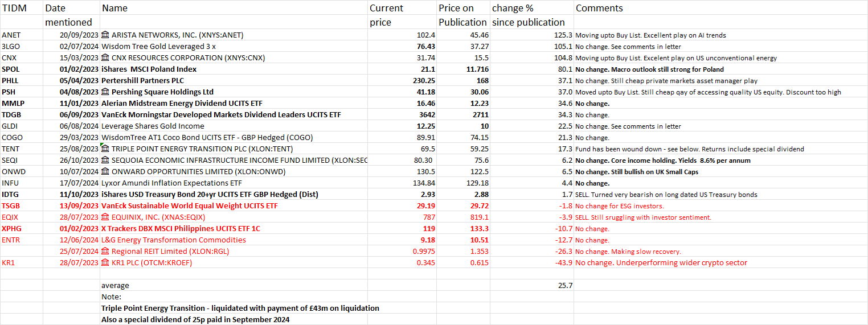Click the stock icon beside Pershing Square Holdings
This screenshot has height=325, width=868.
105,92
